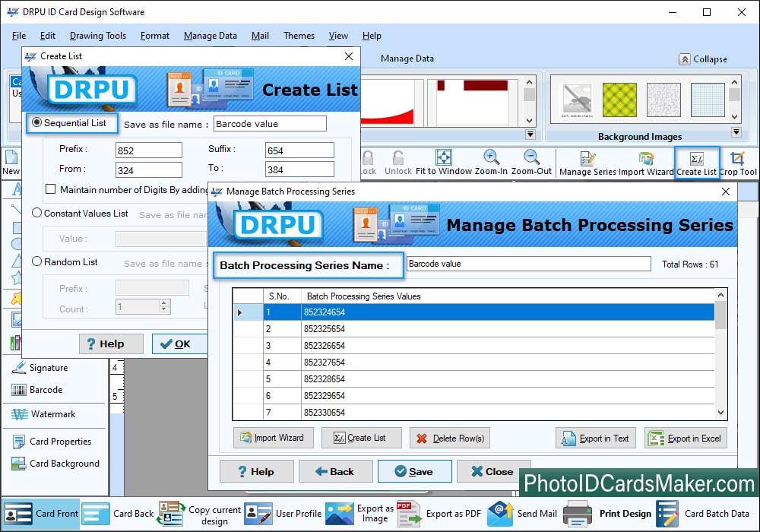Switch to Card Front view
Viewport: 760px width, 532px height.
(41, 514)
